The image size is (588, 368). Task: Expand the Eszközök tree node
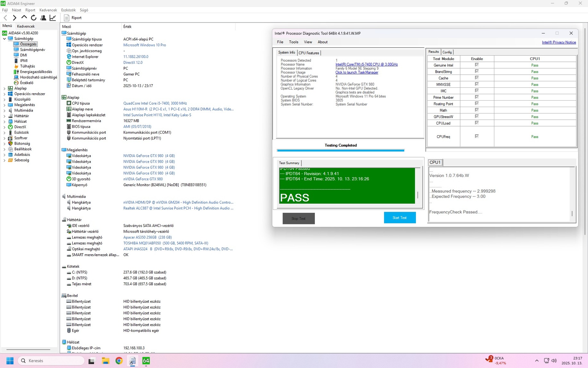[4, 132]
